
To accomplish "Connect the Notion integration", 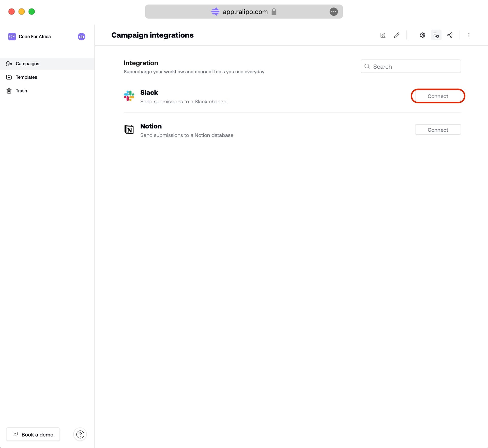I will click(438, 130).
